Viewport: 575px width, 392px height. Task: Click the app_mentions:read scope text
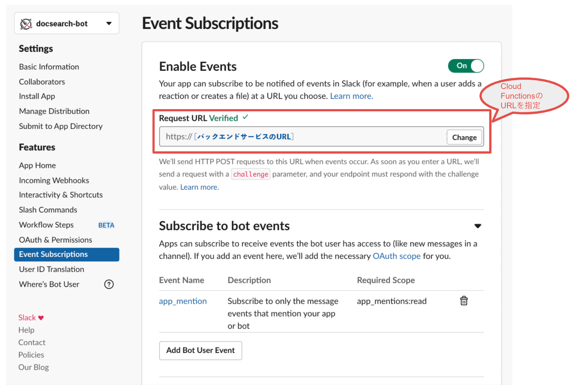point(392,301)
